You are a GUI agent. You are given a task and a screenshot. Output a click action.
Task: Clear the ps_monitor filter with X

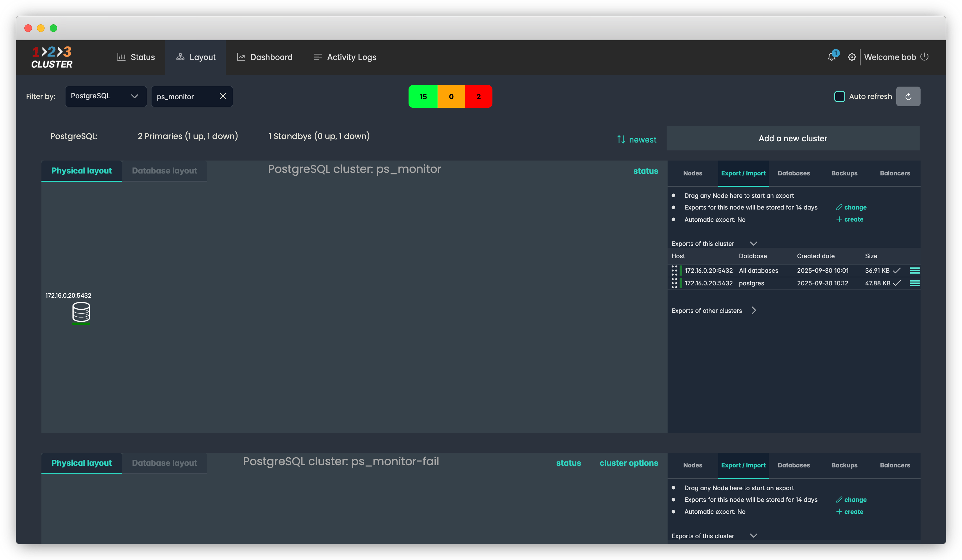pyautogui.click(x=223, y=96)
